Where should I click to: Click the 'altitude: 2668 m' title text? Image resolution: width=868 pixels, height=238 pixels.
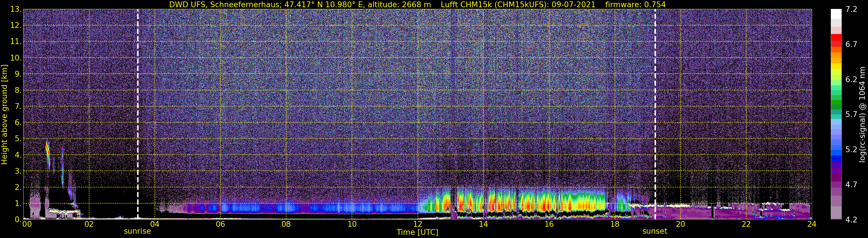point(399,5)
